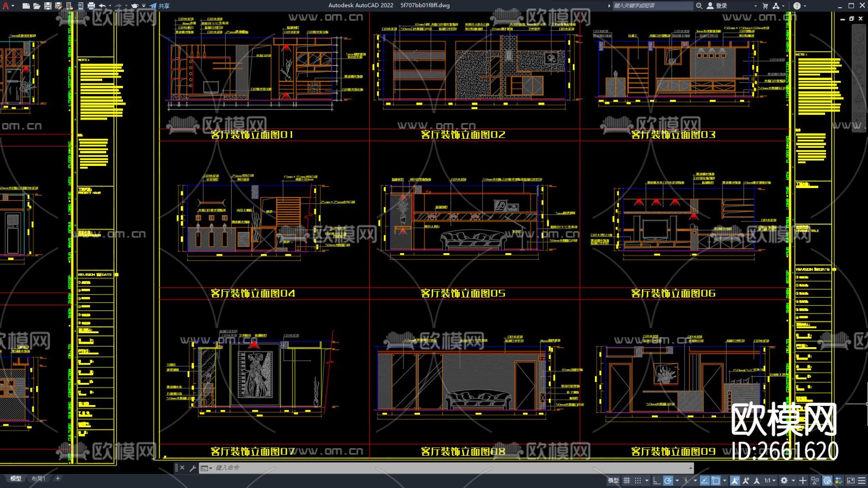Open the workspace switching gear icon
This screenshot has height=488, width=868.
[x=784, y=480]
